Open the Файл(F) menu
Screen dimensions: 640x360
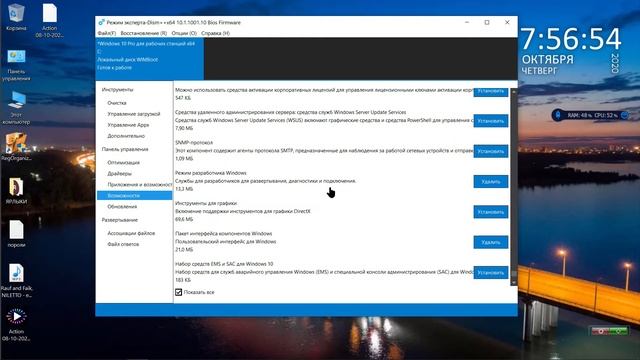coord(107,33)
